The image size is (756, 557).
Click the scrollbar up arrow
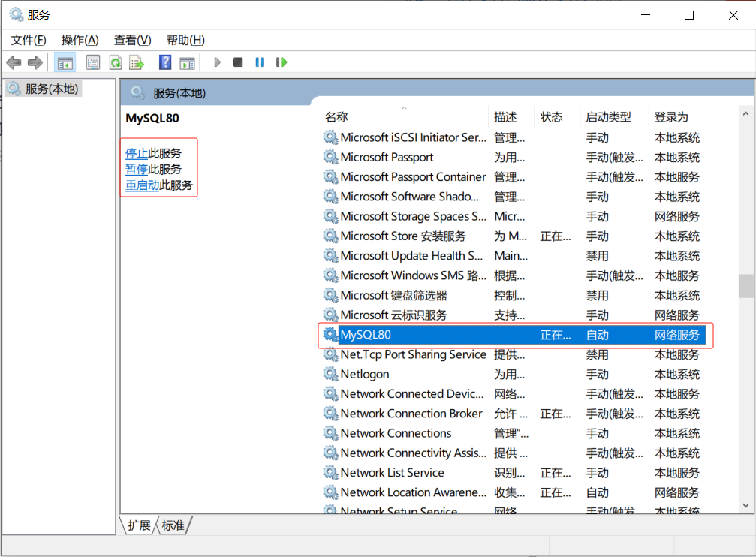pyautogui.click(x=746, y=114)
